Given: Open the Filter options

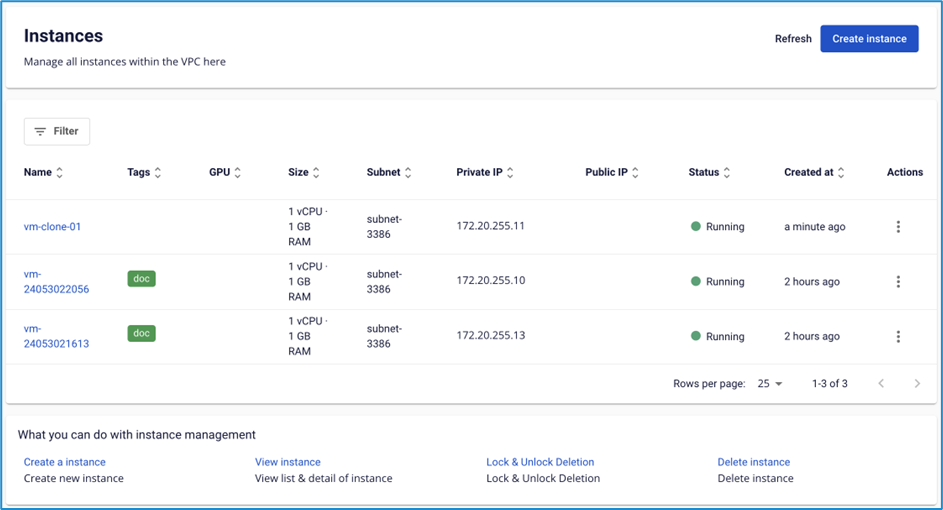Looking at the screenshot, I should point(57,131).
